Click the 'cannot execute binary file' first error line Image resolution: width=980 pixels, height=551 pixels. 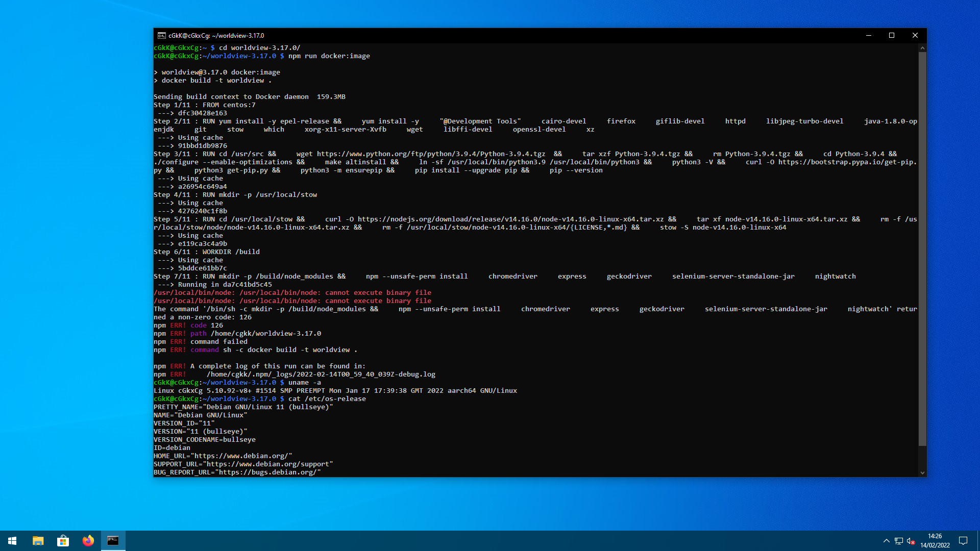tap(292, 293)
